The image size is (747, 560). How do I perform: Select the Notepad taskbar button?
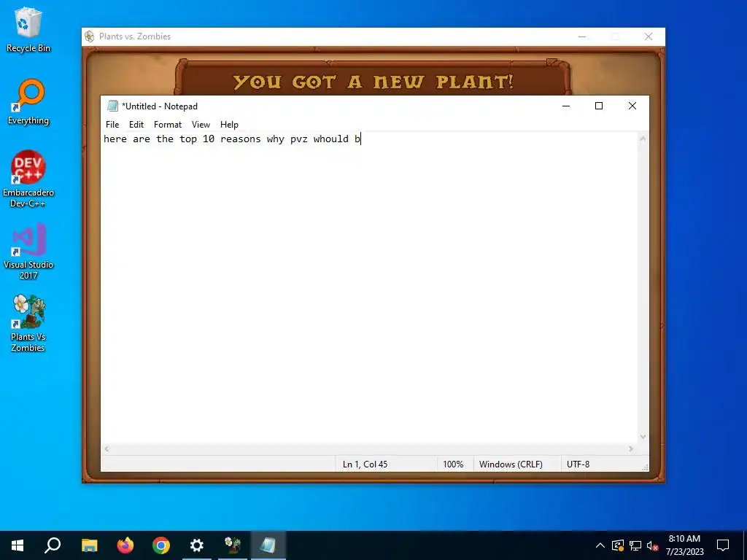pyautogui.click(x=268, y=545)
